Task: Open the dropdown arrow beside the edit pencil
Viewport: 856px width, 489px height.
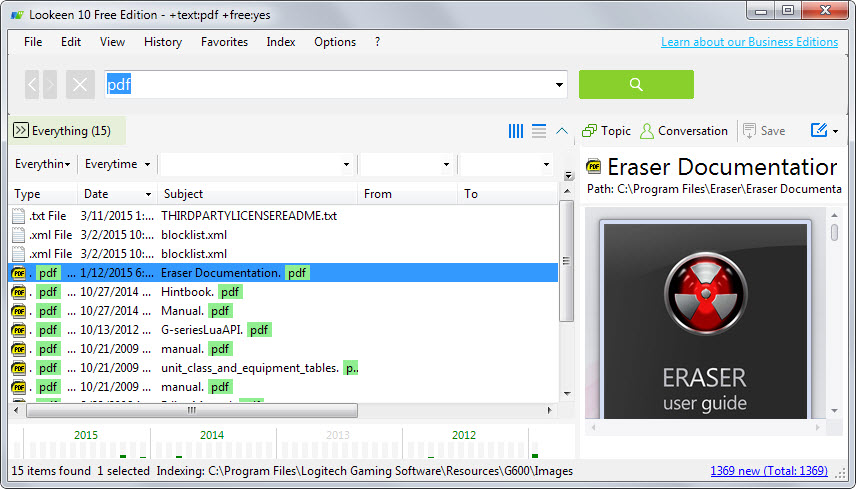Action: [835, 132]
